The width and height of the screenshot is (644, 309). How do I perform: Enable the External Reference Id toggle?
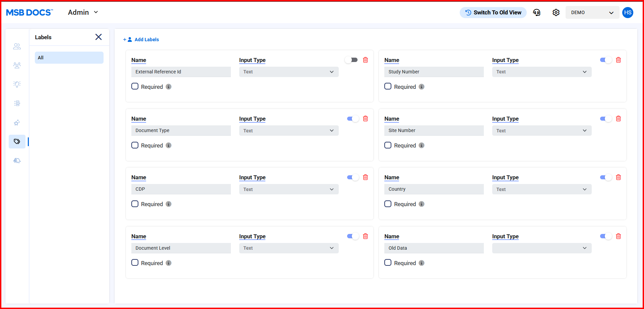pyautogui.click(x=351, y=60)
